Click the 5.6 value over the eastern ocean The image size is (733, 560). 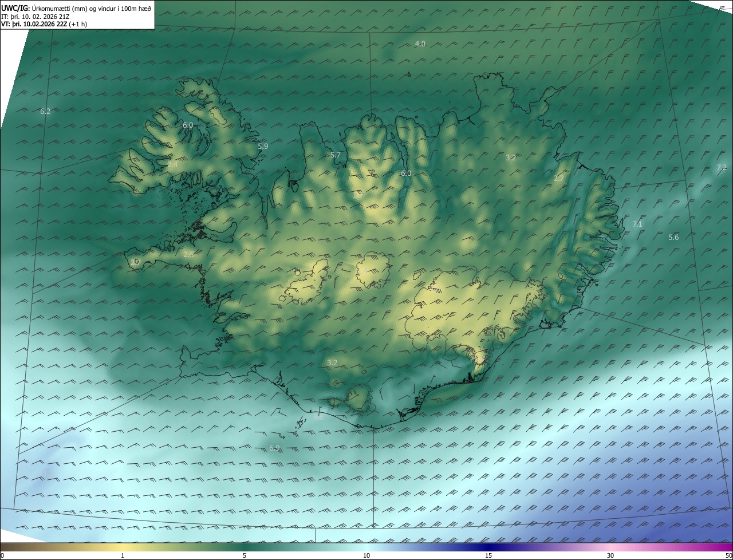click(673, 237)
